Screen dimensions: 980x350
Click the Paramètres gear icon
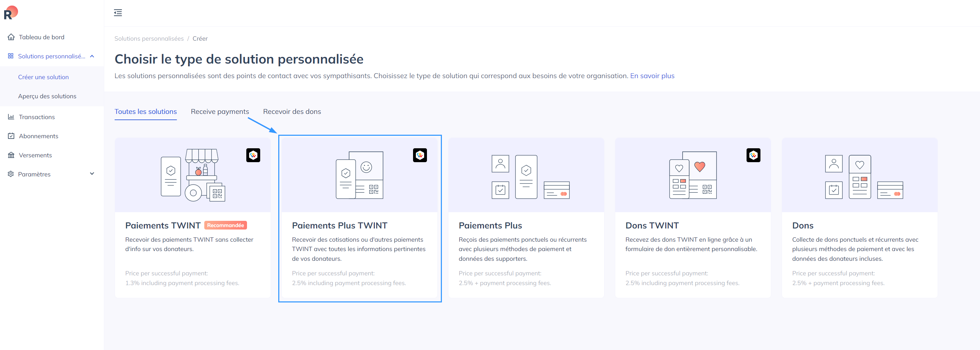point(11,174)
